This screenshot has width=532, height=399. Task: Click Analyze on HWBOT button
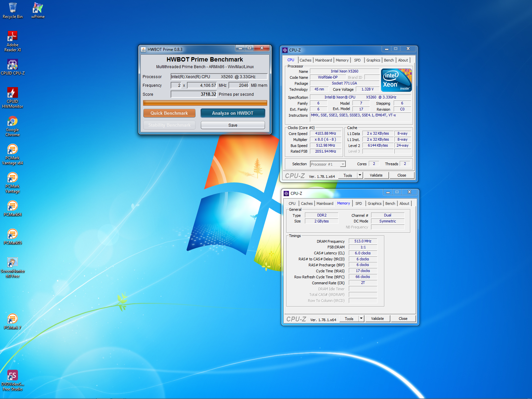[233, 113]
